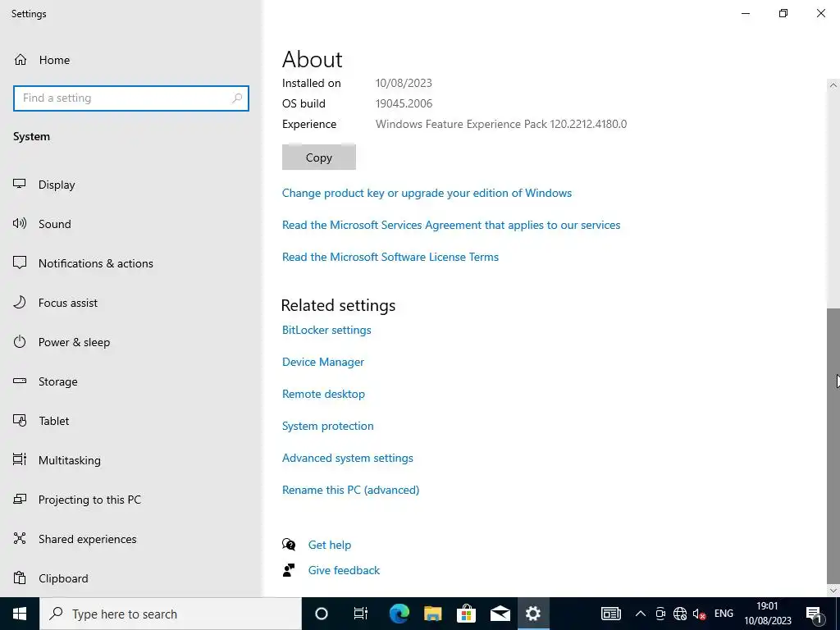
Task: Go to Shared experiences settings
Action: click(87, 539)
